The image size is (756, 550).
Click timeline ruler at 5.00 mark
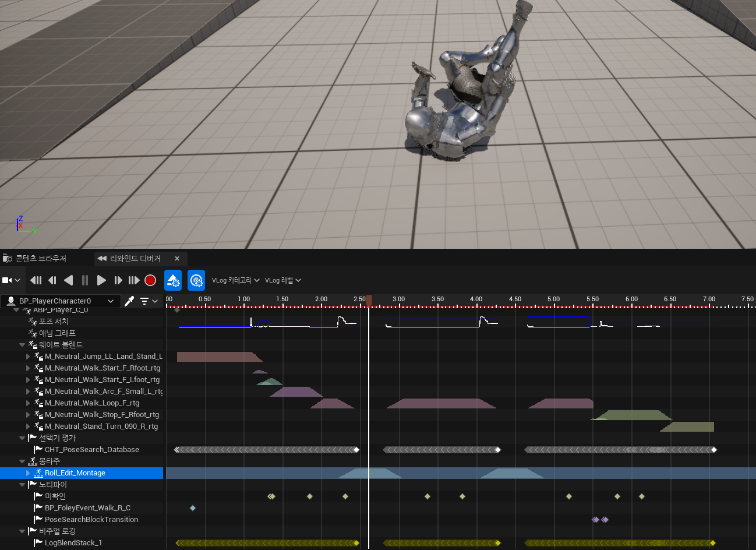point(553,299)
